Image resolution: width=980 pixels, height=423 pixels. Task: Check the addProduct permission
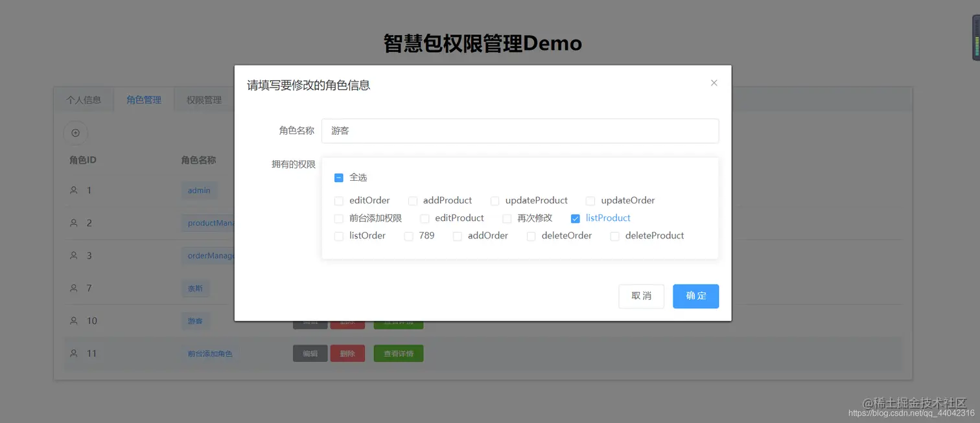[x=413, y=201]
